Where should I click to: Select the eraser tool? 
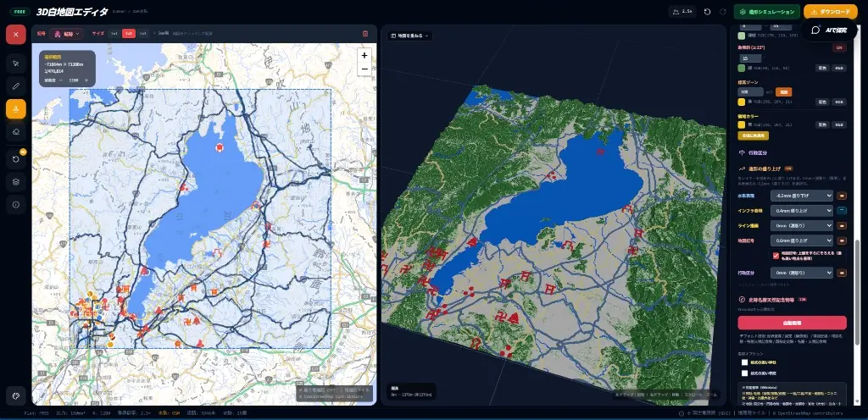point(15,131)
